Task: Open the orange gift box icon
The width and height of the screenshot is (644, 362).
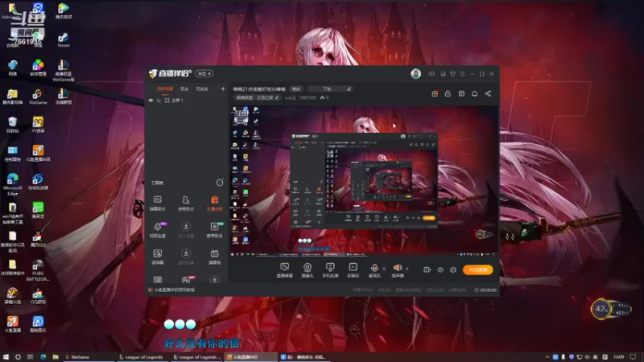Action: pos(435,93)
